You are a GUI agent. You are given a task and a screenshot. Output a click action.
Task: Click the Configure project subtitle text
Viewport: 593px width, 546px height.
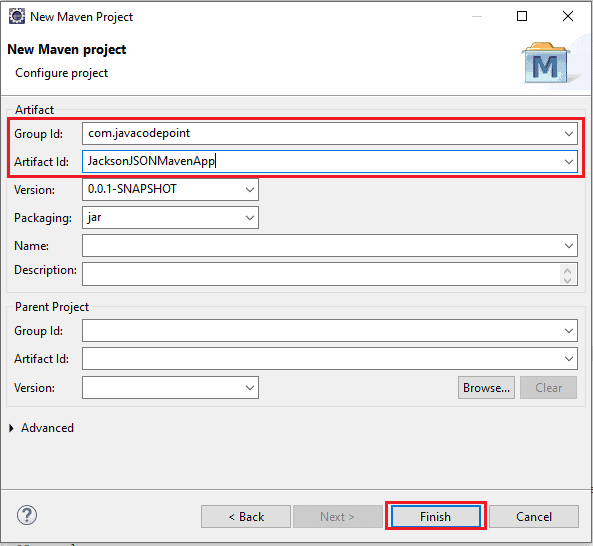[61, 73]
